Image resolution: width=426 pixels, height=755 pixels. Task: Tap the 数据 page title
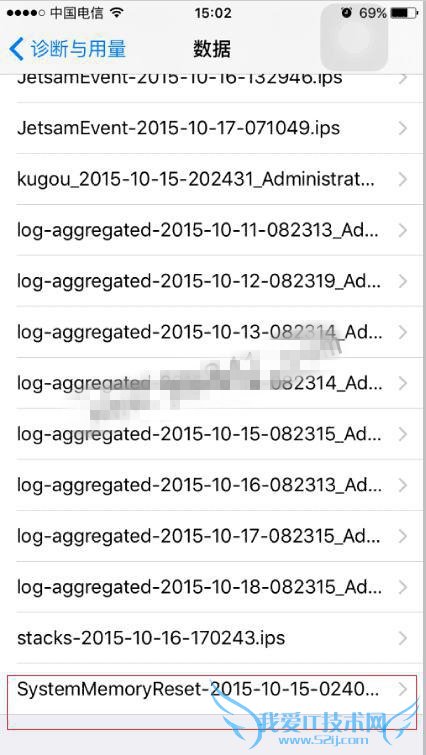point(212,50)
